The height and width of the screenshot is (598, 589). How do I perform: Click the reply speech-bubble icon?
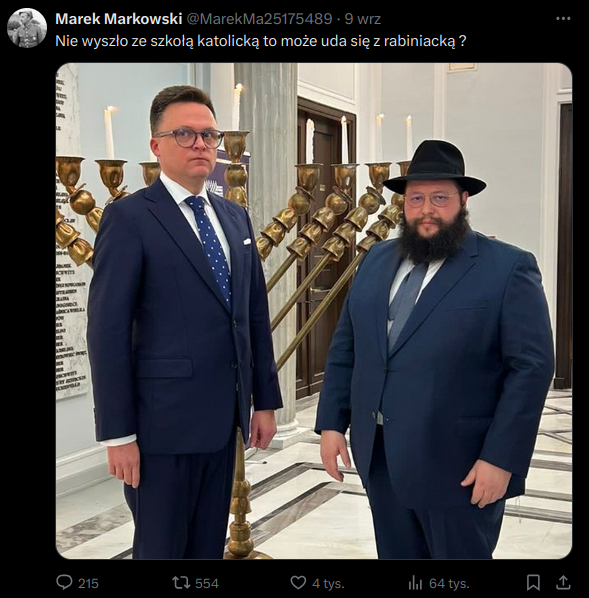[x=64, y=582]
